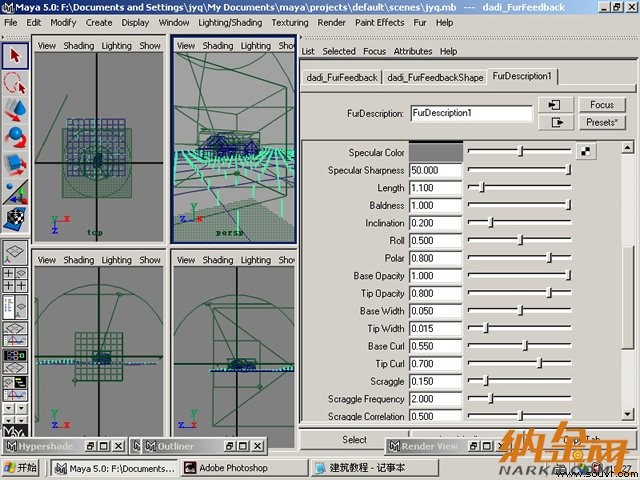Click the attribute list scroll up arrow
This screenshot has height=480, width=640.
coord(628,147)
